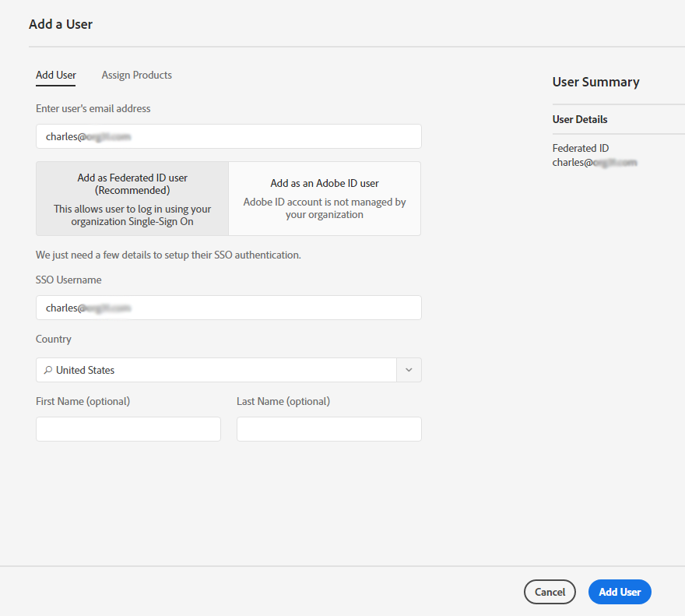Click the search icon in the Country field
685x616 pixels.
tap(49, 370)
